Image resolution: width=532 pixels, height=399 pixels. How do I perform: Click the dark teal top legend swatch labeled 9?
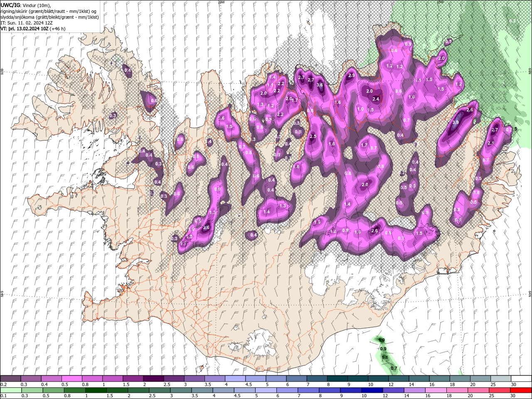pyautogui.click(x=357, y=378)
